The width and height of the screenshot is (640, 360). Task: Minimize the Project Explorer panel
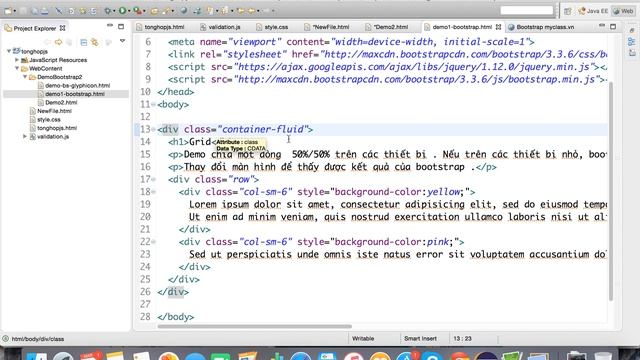point(110,26)
